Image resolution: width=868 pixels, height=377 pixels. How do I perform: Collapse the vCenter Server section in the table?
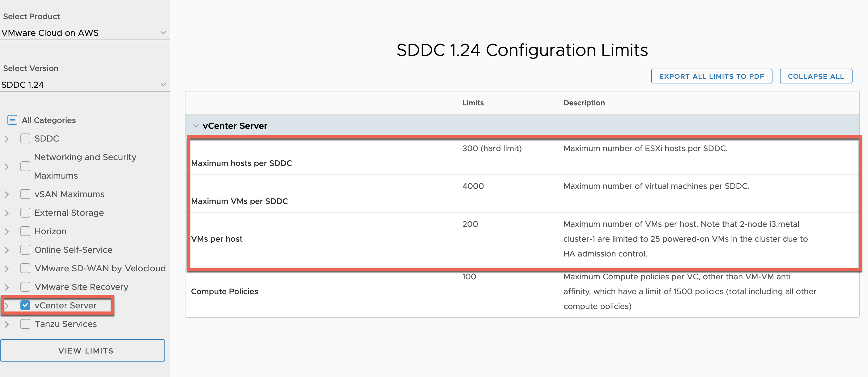coord(196,125)
